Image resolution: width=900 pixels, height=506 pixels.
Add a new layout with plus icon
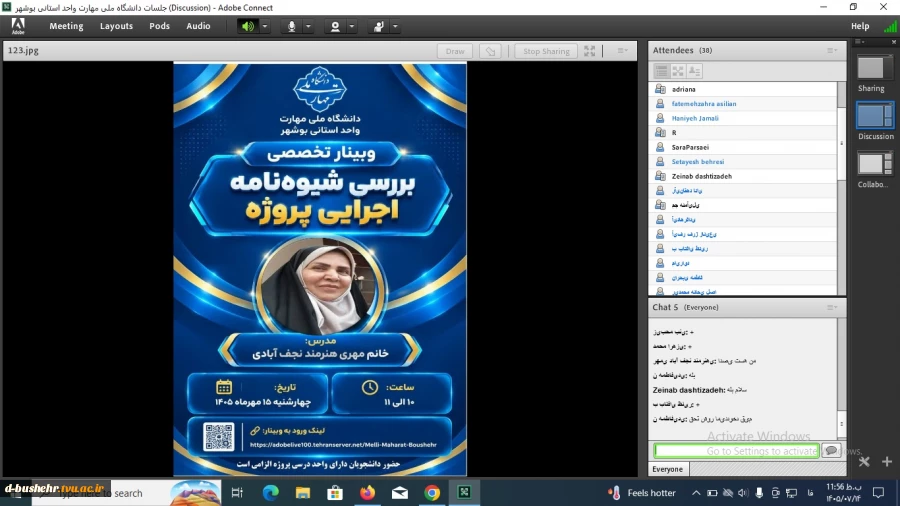887,461
